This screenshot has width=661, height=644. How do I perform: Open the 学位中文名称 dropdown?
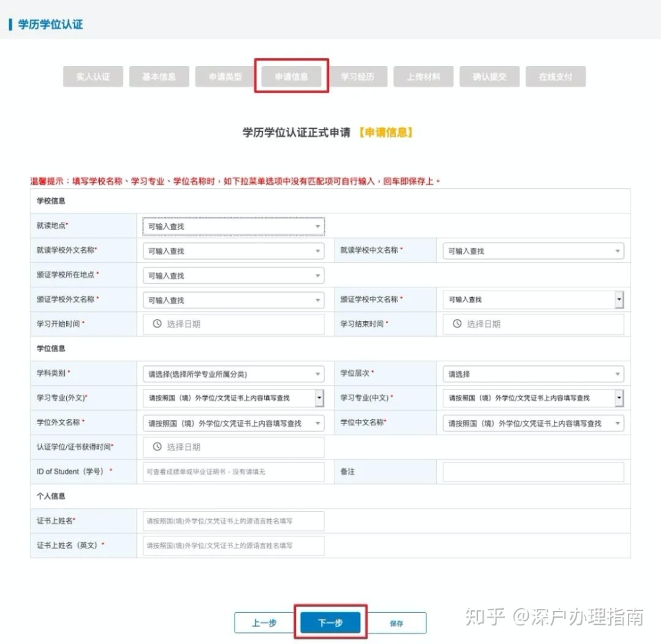(x=533, y=423)
